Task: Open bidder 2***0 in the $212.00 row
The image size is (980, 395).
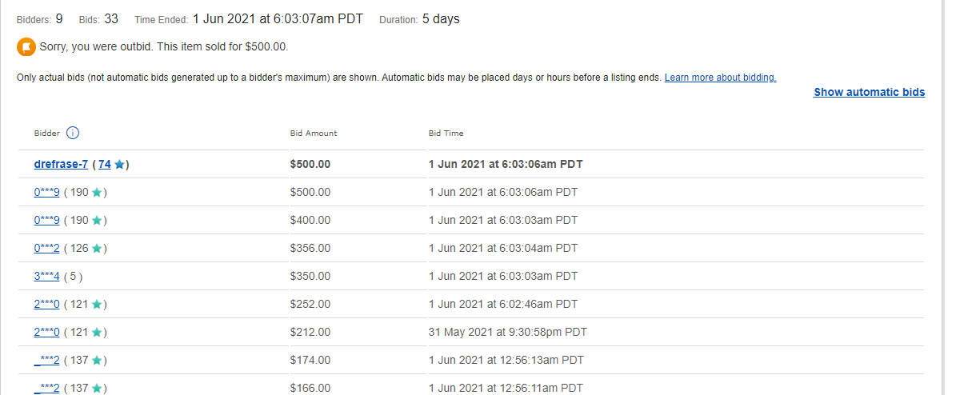Action: click(46, 332)
